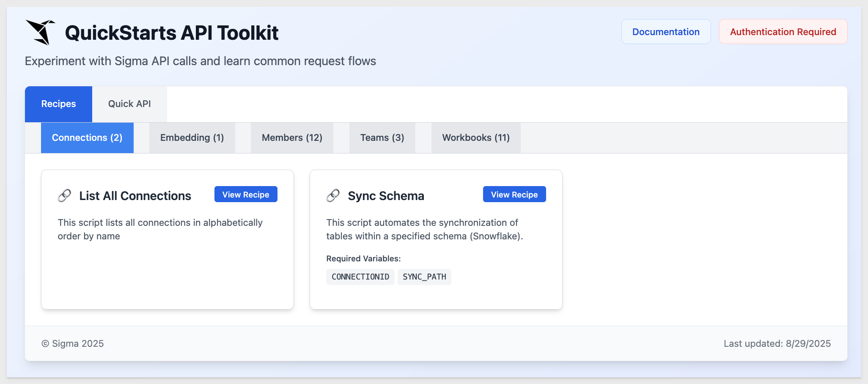The image size is (868, 384).
Task: Click the Sigma bird logo icon
Action: pos(40,32)
